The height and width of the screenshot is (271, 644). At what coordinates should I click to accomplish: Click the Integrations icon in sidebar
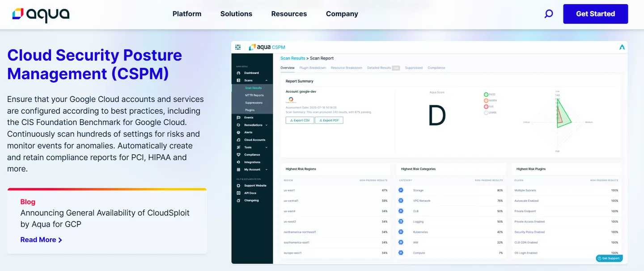(238, 162)
